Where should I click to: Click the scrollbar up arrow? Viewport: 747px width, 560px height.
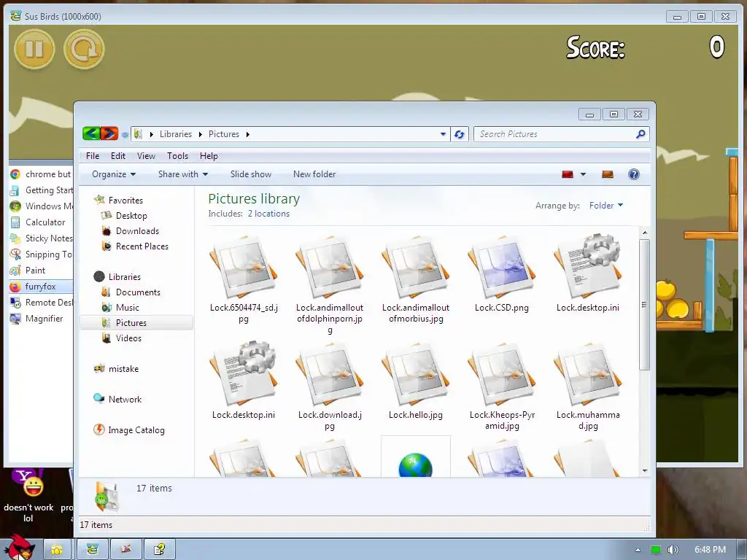pos(645,233)
